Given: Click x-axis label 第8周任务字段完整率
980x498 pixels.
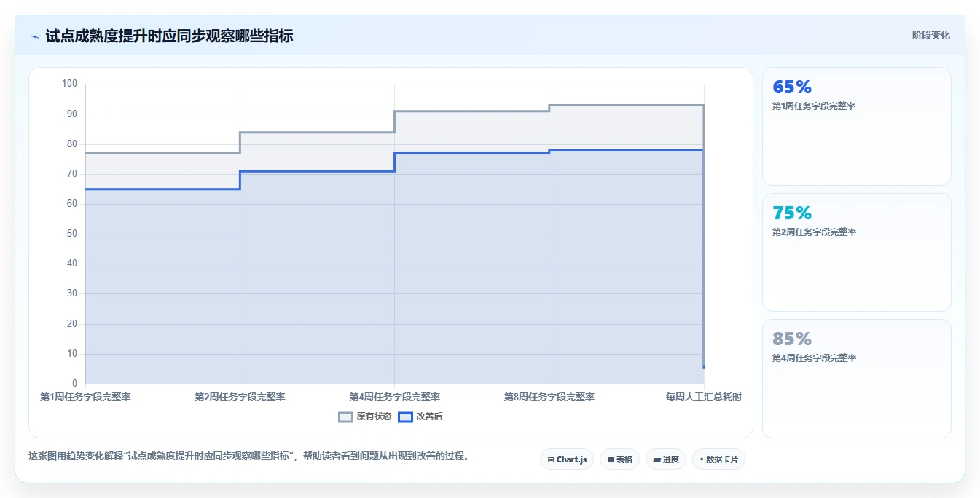Looking at the screenshot, I should point(549,397).
